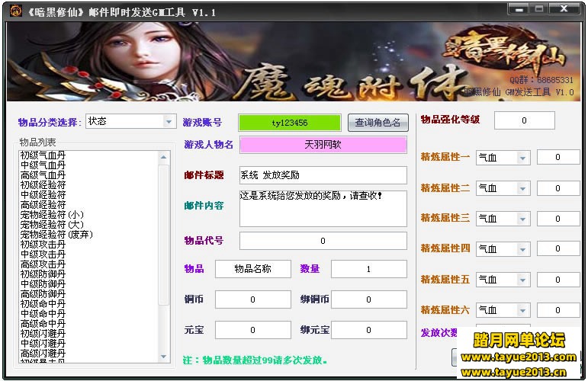Click the 邮件标题 input field
Screen dimensions: 588x381
tap(323, 175)
